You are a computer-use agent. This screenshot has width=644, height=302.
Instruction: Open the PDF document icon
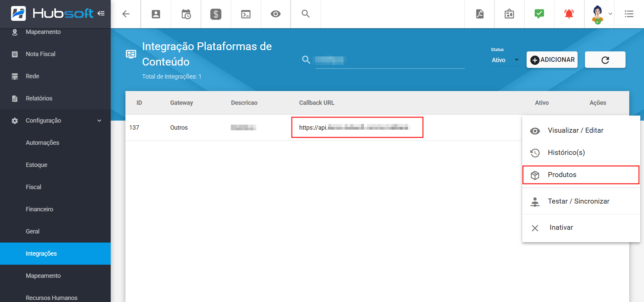click(480, 14)
